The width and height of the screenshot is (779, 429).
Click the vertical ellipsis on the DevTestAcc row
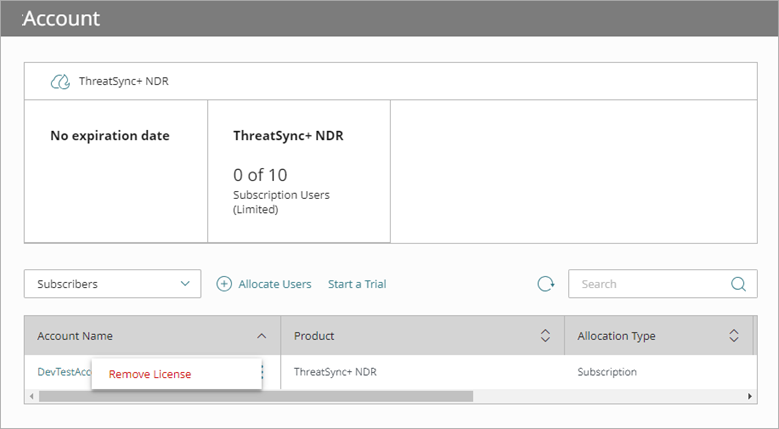tap(263, 372)
